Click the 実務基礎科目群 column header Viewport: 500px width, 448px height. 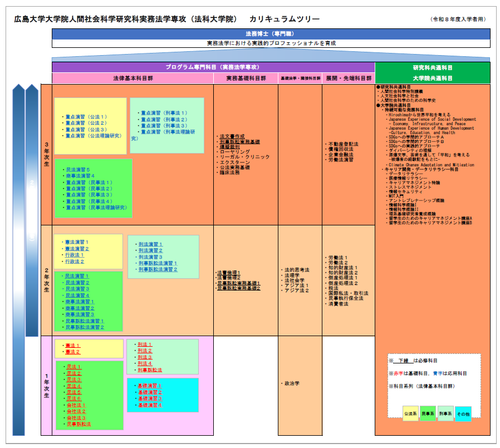(x=246, y=78)
